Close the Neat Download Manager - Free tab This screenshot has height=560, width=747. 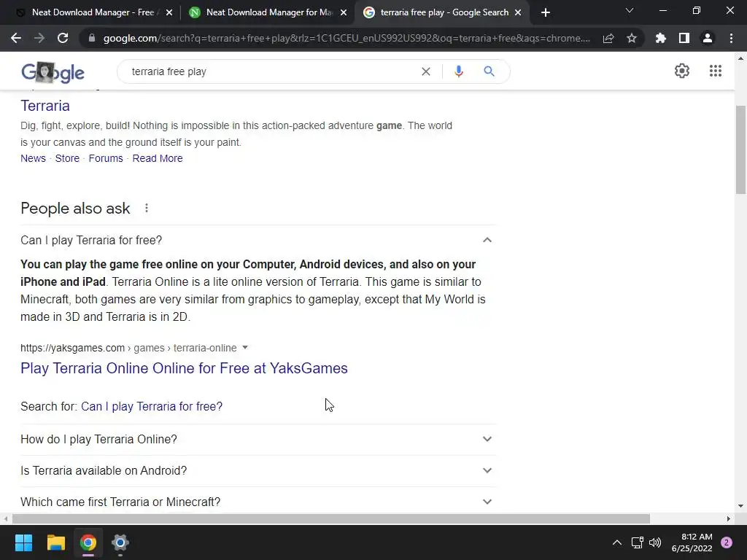click(169, 13)
